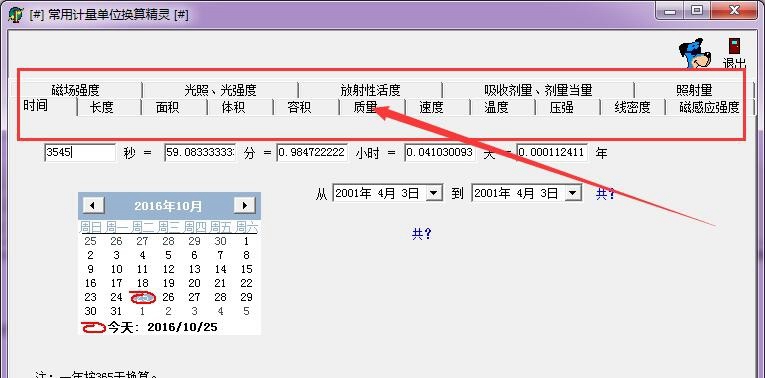Viewport: 765px width, 378px height.
Task: Click the blue cartoon dog mascot icon
Action: 695,53
